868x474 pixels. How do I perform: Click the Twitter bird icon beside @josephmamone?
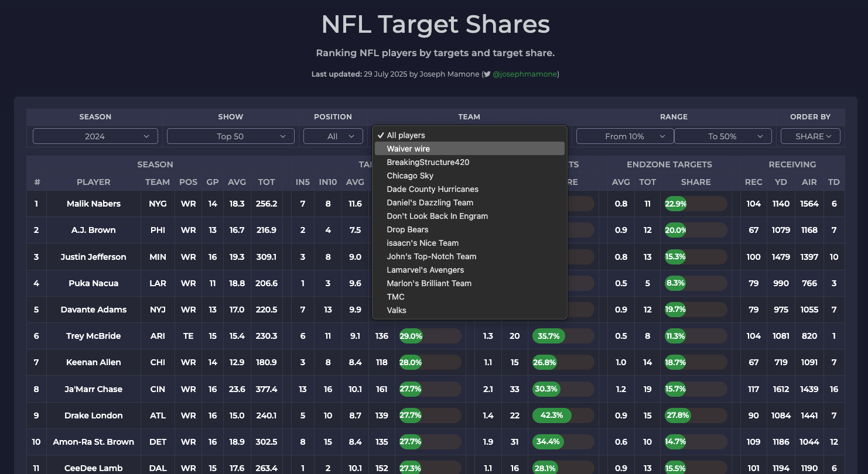tap(487, 74)
